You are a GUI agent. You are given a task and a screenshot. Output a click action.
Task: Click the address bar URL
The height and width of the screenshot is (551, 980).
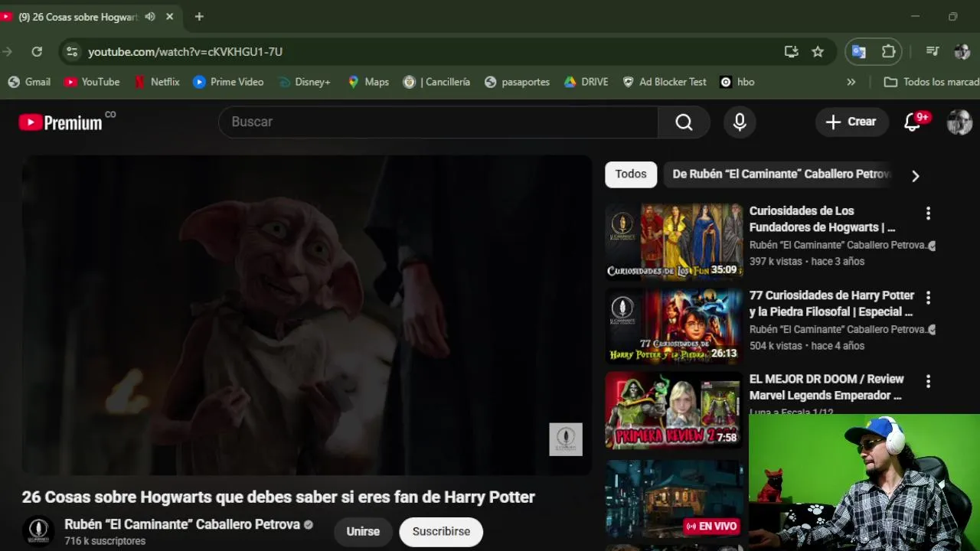[185, 51]
